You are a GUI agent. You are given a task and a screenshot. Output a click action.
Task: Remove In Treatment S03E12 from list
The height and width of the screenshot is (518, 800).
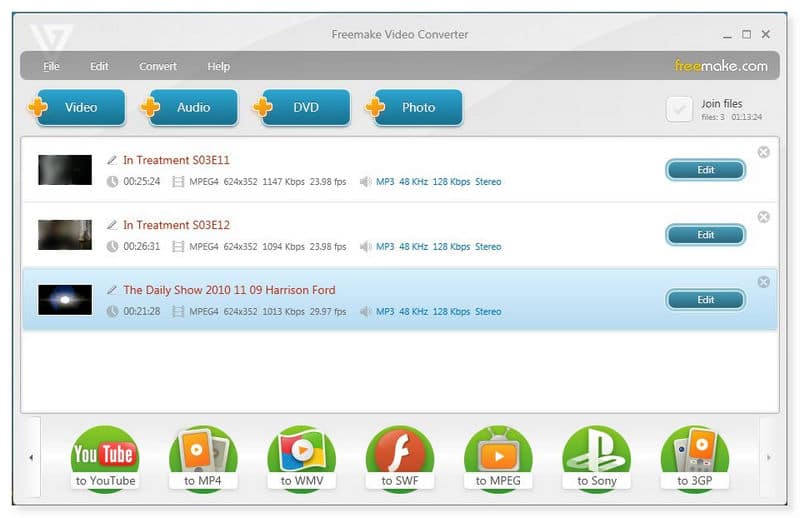pos(763,217)
